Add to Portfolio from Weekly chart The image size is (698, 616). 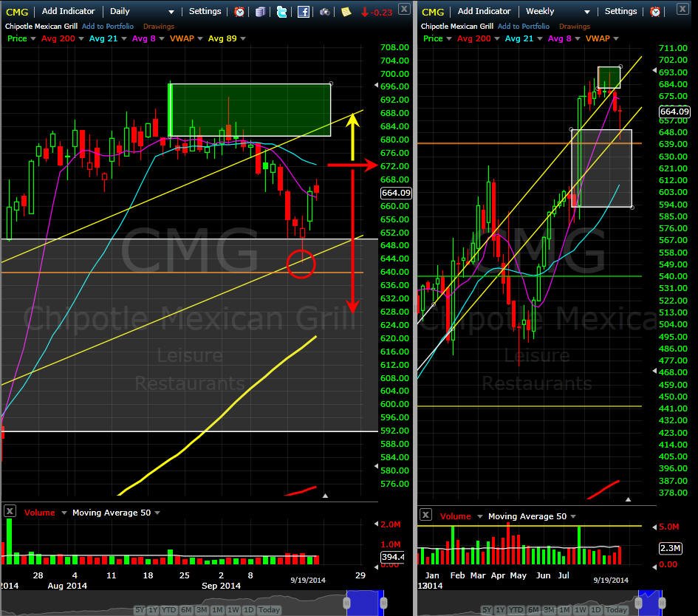524,27
